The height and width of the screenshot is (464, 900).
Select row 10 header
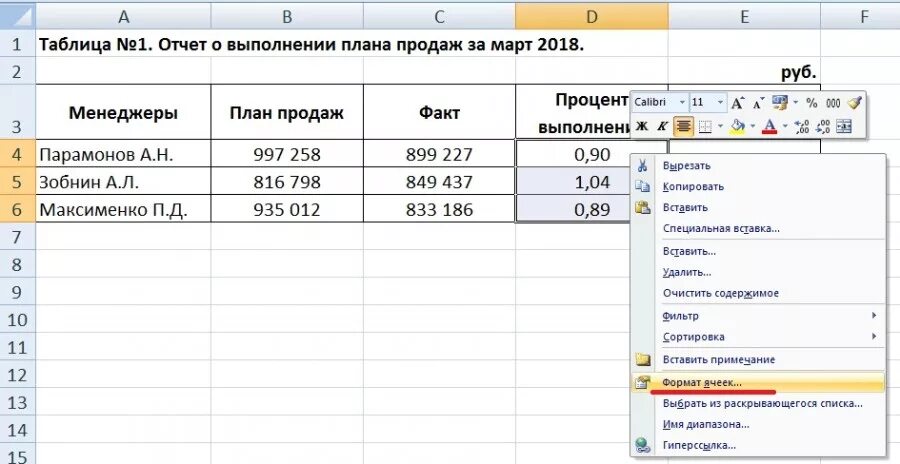(x=17, y=320)
